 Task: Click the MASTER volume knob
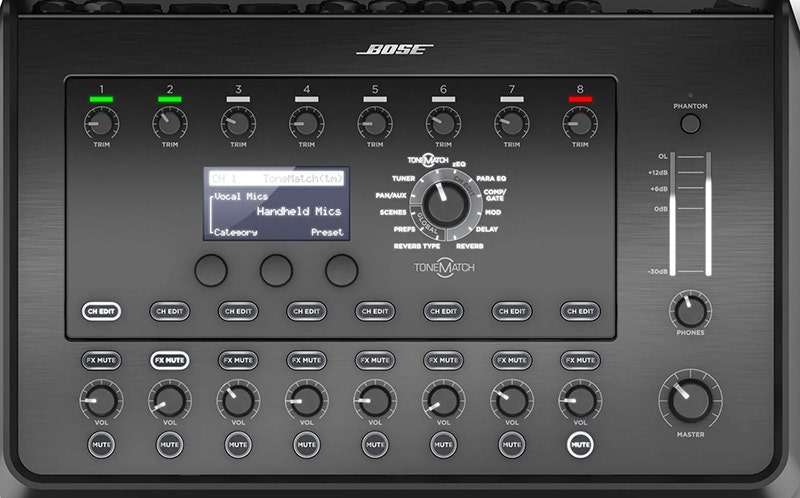(690, 400)
